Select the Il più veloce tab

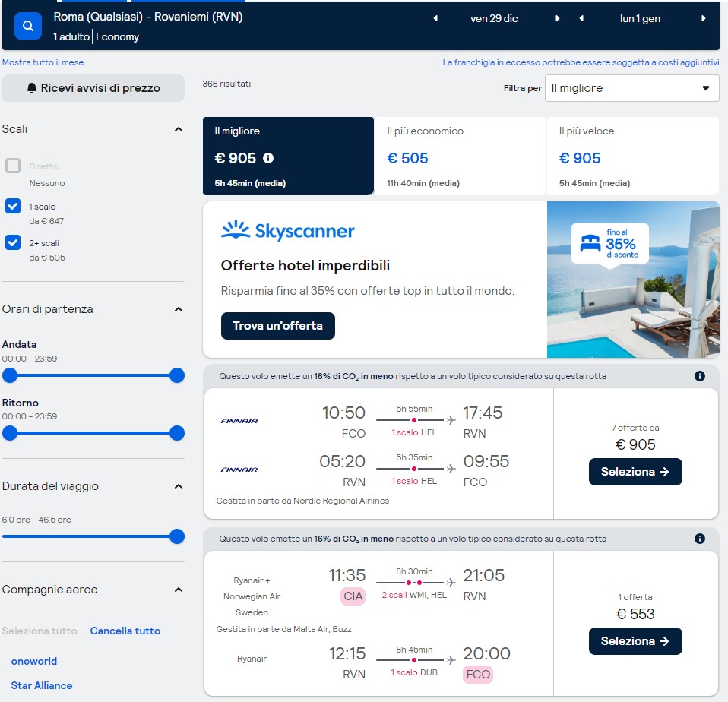point(633,156)
